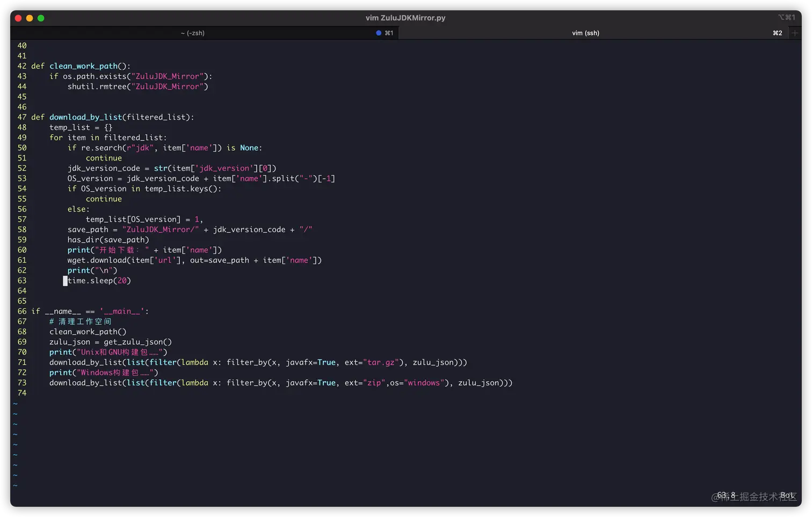The width and height of the screenshot is (812, 517).
Task: Open a new terminal tab with plus
Action: pos(795,33)
